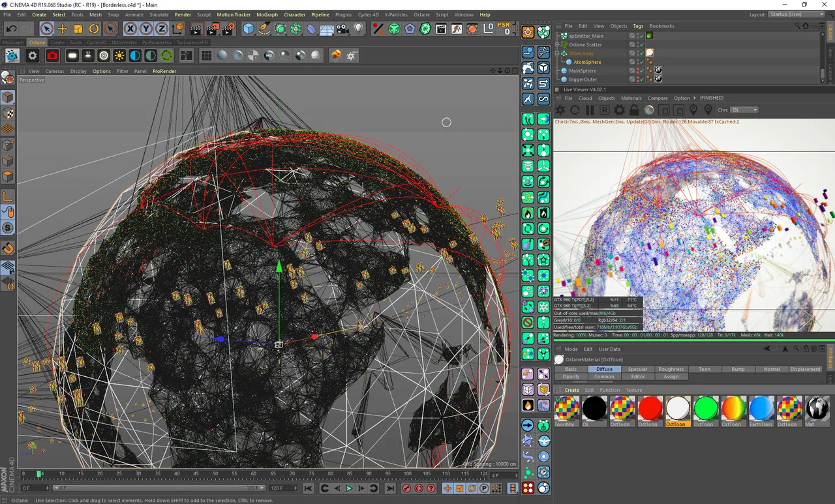
Task: Open the Tags menu in Object Manager
Action: click(638, 26)
